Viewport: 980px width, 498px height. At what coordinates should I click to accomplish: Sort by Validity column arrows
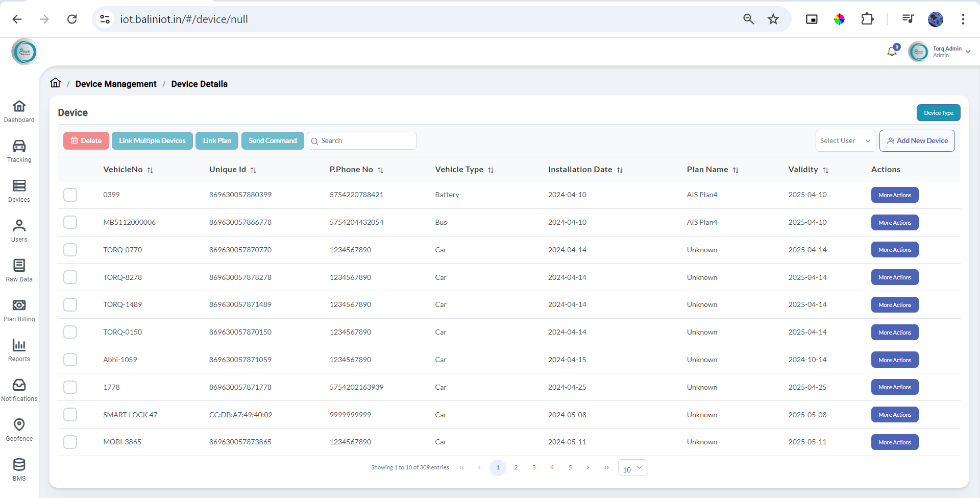click(825, 170)
